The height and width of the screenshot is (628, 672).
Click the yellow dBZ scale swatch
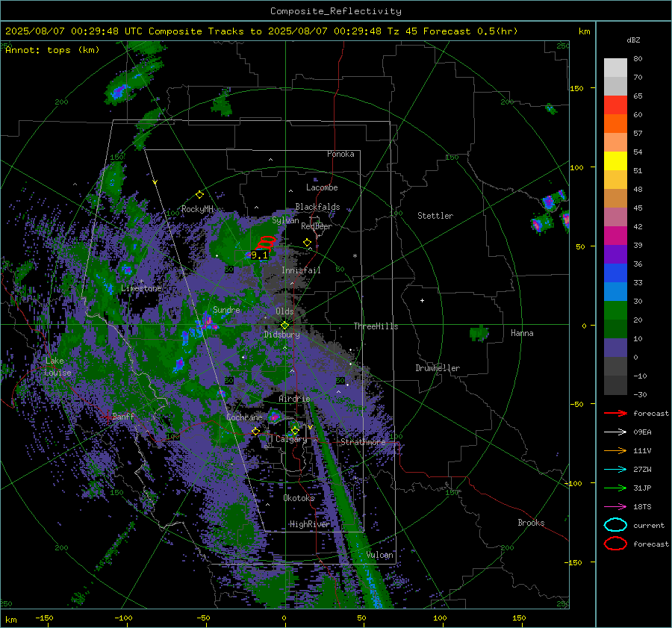(x=615, y=161)
